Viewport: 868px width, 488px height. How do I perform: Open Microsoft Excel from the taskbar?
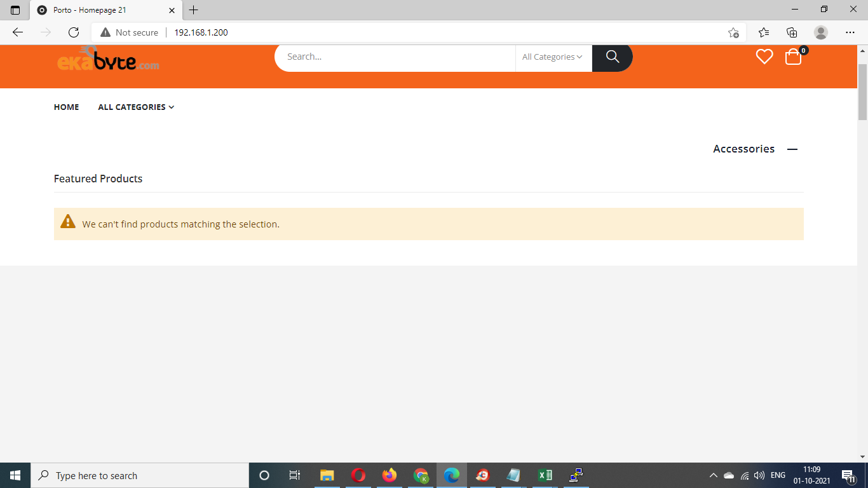[544, 475]
